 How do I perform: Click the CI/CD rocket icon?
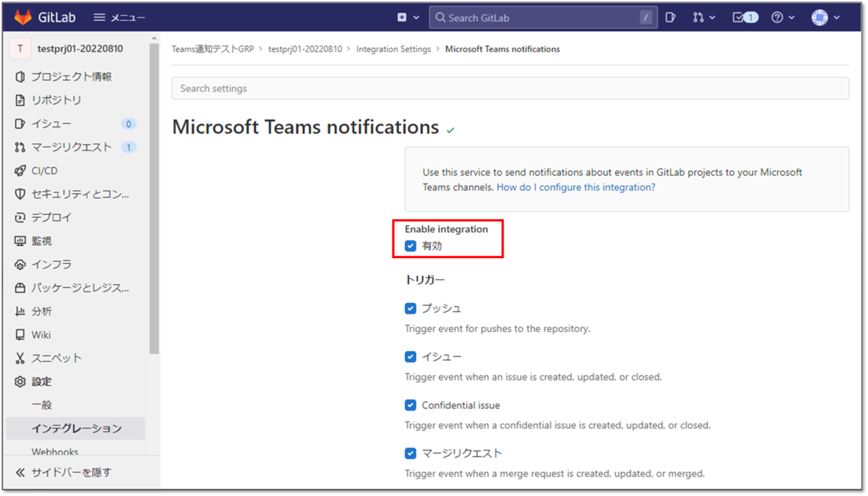20,171
